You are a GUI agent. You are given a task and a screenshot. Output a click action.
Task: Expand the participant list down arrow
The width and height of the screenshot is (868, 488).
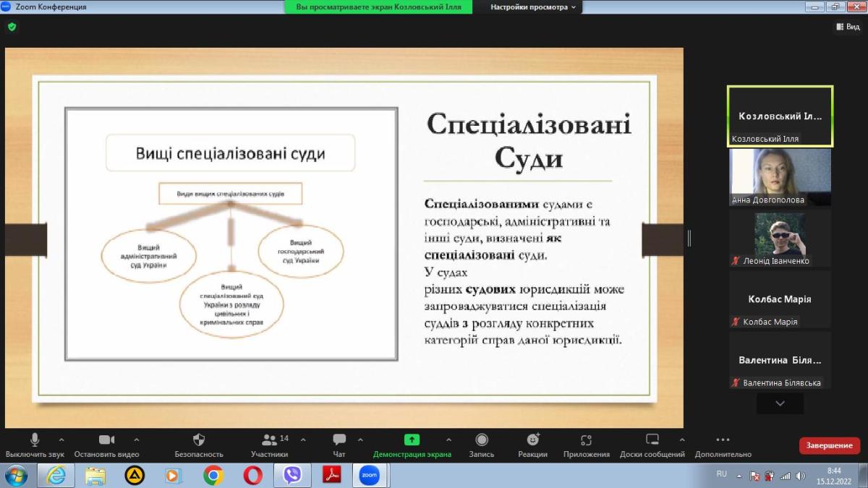point(780,403)
